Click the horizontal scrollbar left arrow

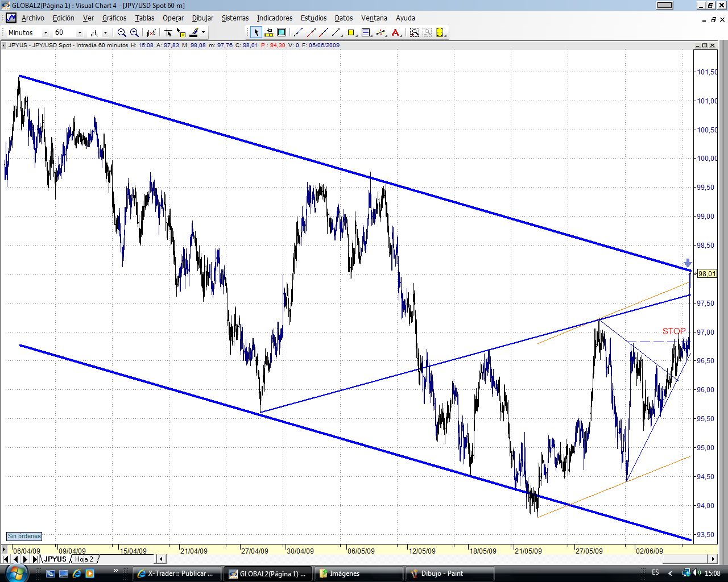pos(162,559)
